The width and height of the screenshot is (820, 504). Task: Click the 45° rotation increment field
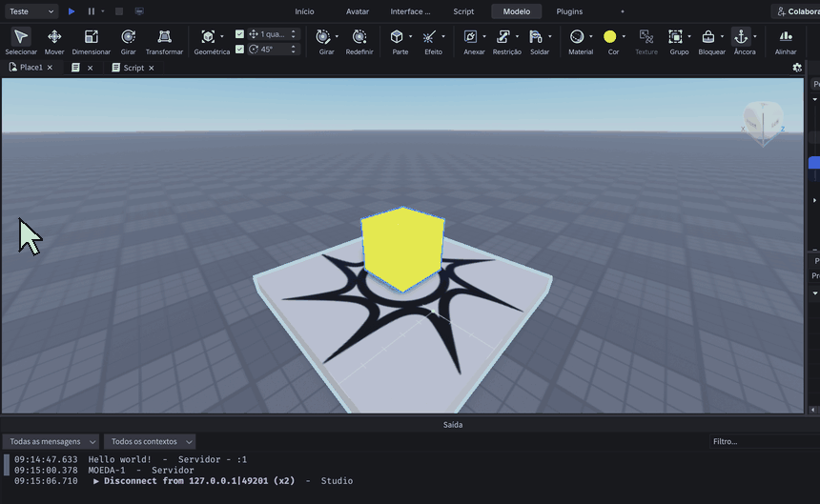click(274, 50)
